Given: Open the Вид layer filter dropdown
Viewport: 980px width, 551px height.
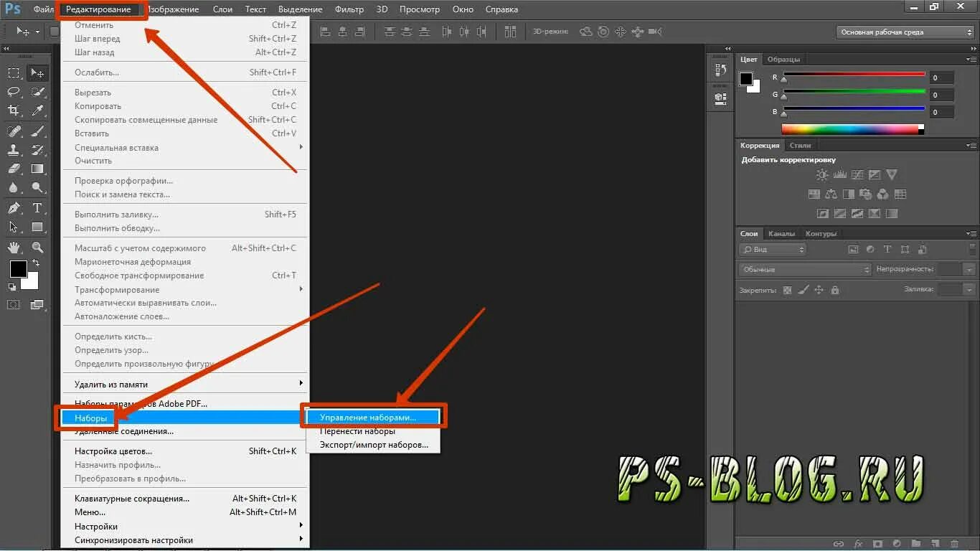Looking at the screenshot, I should click(x=773, y=250).
